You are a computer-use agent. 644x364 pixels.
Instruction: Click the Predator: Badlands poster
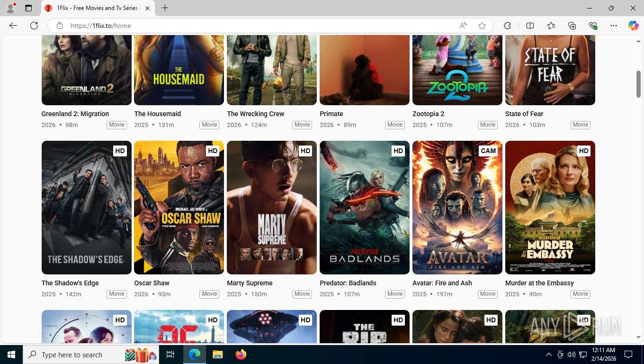(x=365, y=208)
